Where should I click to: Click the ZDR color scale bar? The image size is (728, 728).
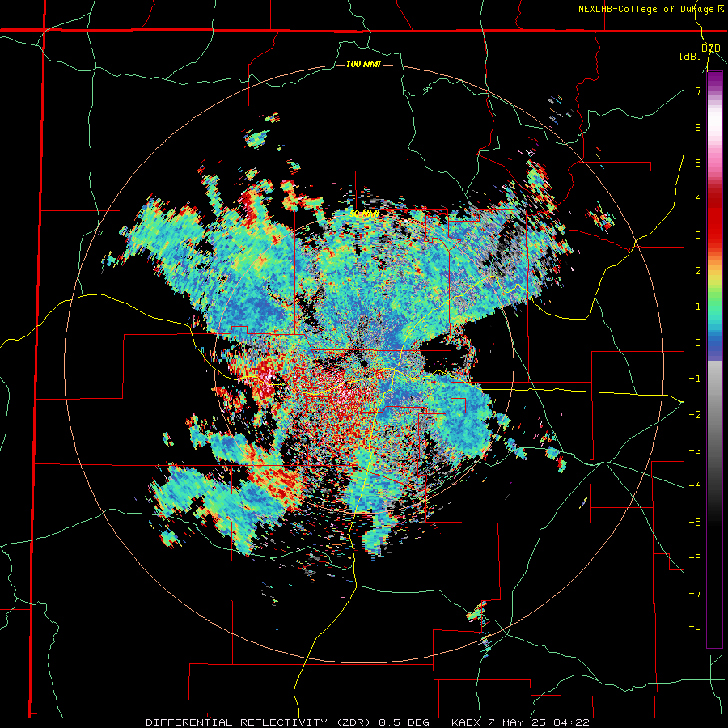pos(714,360)
